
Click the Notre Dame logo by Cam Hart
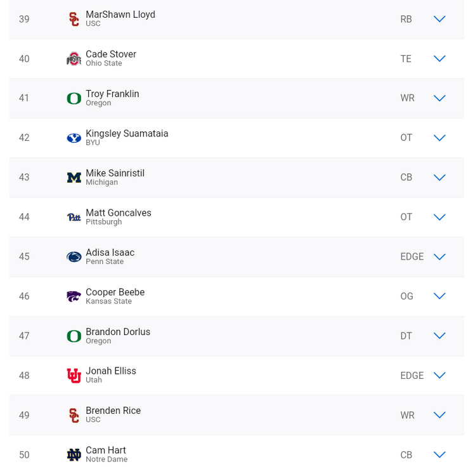[74, 454]
